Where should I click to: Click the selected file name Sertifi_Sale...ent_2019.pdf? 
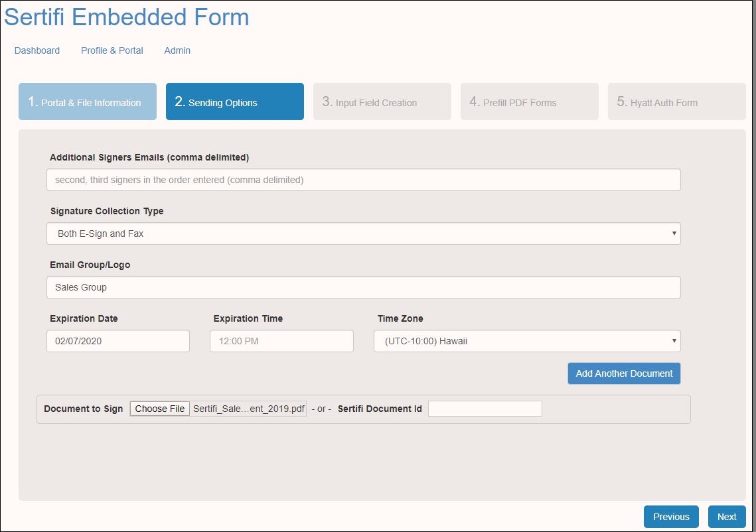249,409
